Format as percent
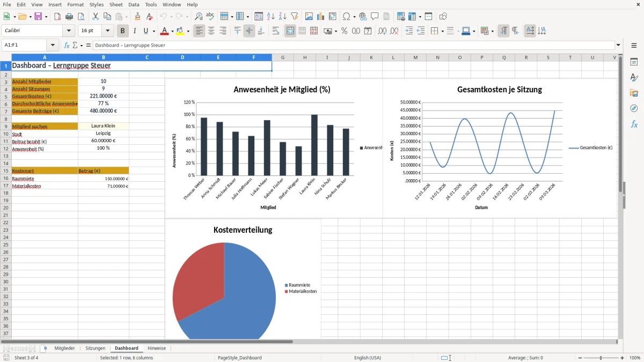 coord(344,31)
